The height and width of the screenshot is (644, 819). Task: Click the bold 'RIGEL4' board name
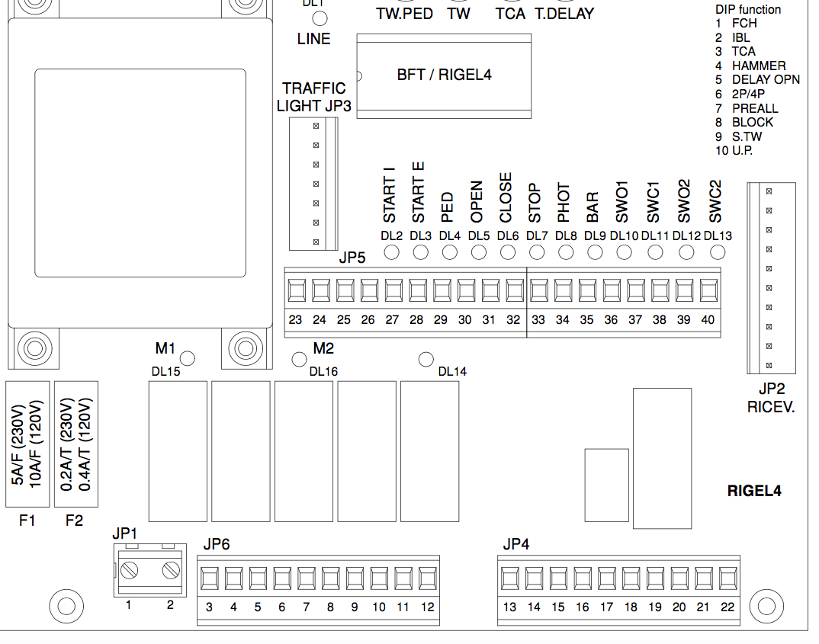(754, 491)
